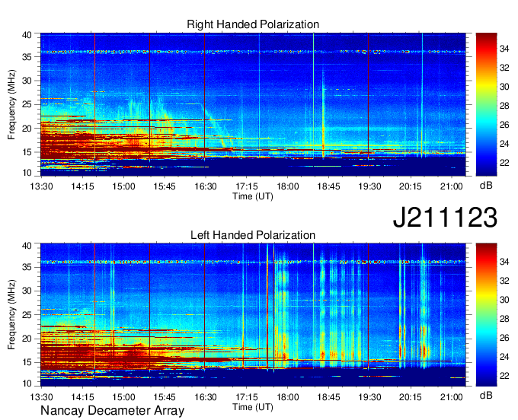
Task: Click the 26 dB value on Right Handed color bar
Action: click(x=504, y=125)
